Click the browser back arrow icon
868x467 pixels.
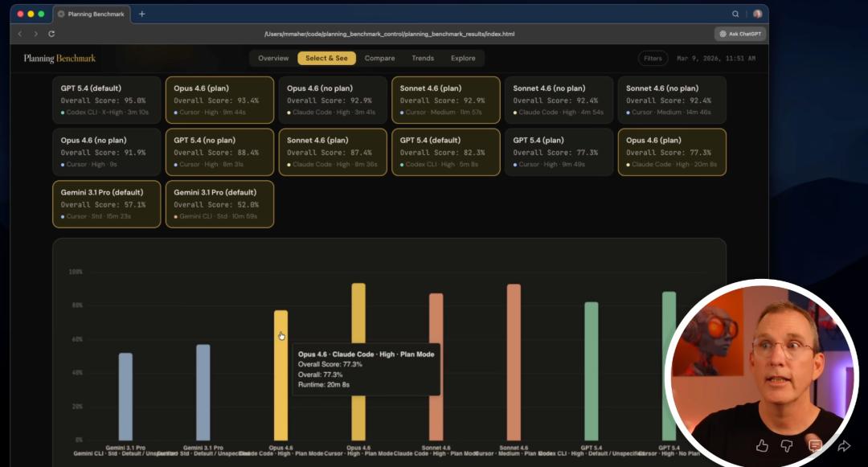20,34
